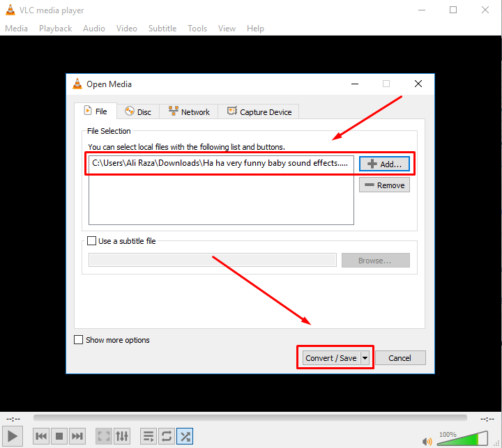Open the Media menu
The height and width of the screenshot is (448, 502).
click(16, 29)
